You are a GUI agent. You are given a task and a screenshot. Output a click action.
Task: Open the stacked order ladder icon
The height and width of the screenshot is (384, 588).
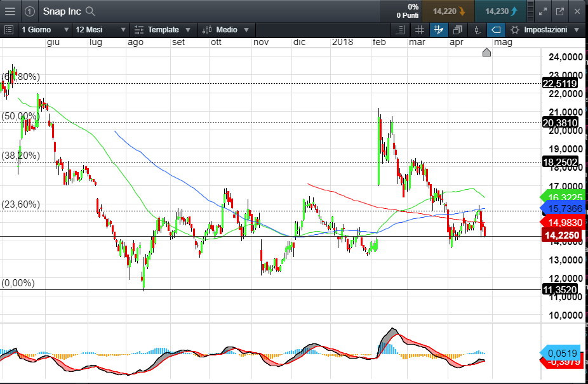(530, 11)
